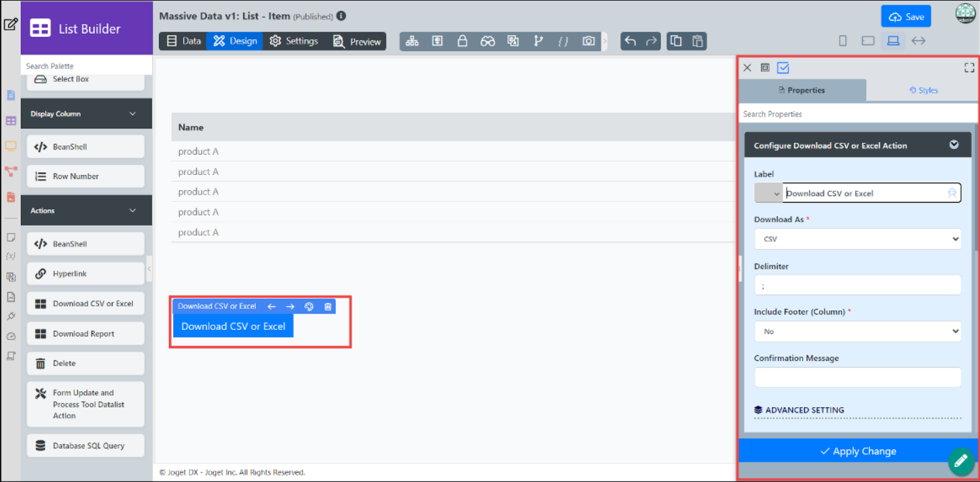Click Apply Change
980x482 pixels.
tap(858, 451)
